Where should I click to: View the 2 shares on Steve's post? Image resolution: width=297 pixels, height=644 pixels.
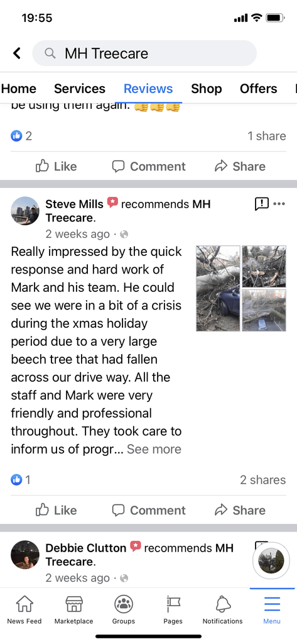pos(262,480)
